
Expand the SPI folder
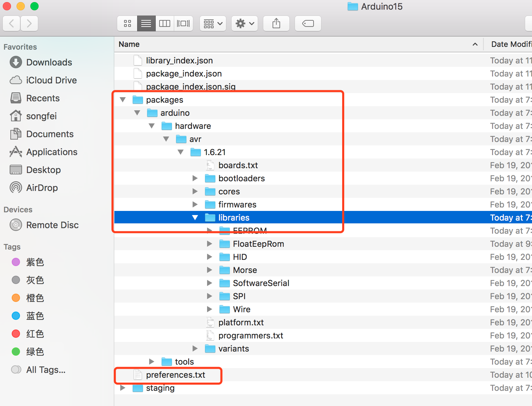point(209,296)
